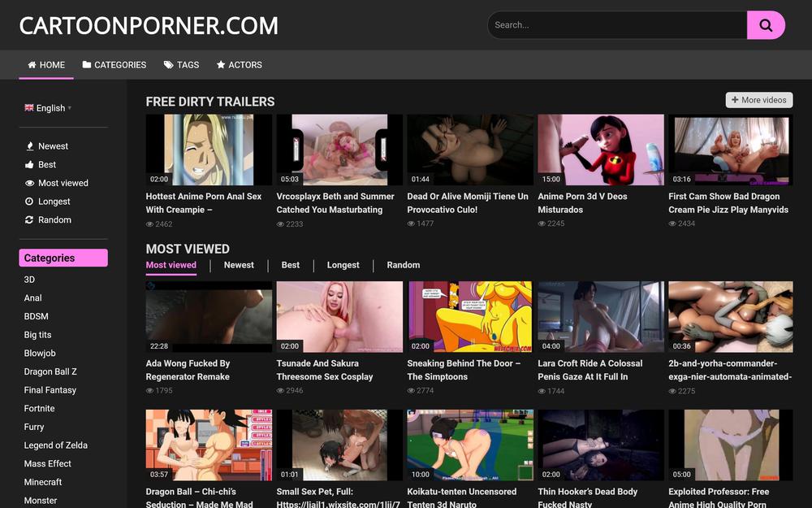
Task: Open the Monster category
Action: click(x=41, y=500)
